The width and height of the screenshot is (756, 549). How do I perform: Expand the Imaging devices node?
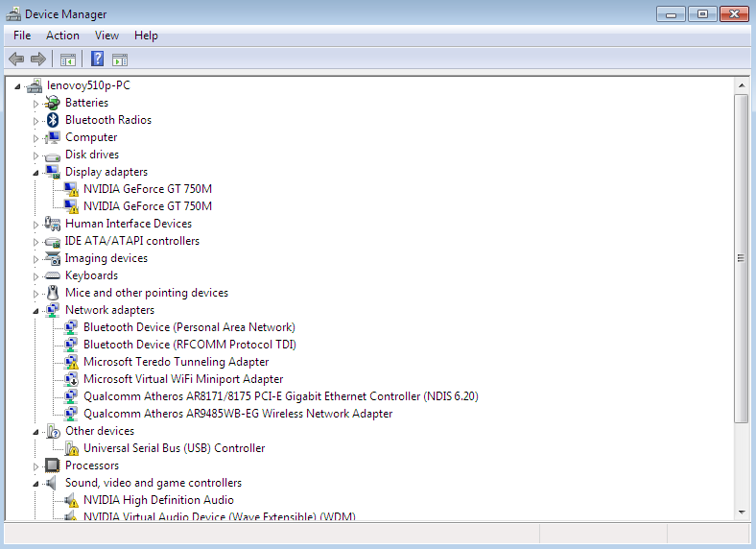pos(35,259)
